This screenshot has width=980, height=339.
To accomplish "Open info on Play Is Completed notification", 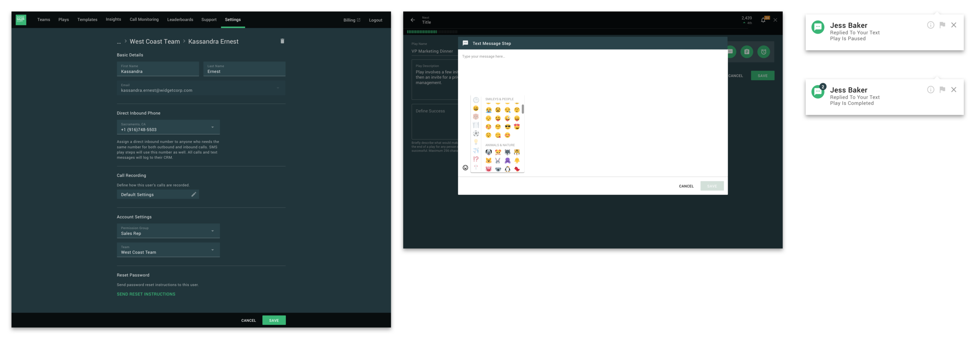I will tap(931, 90).
